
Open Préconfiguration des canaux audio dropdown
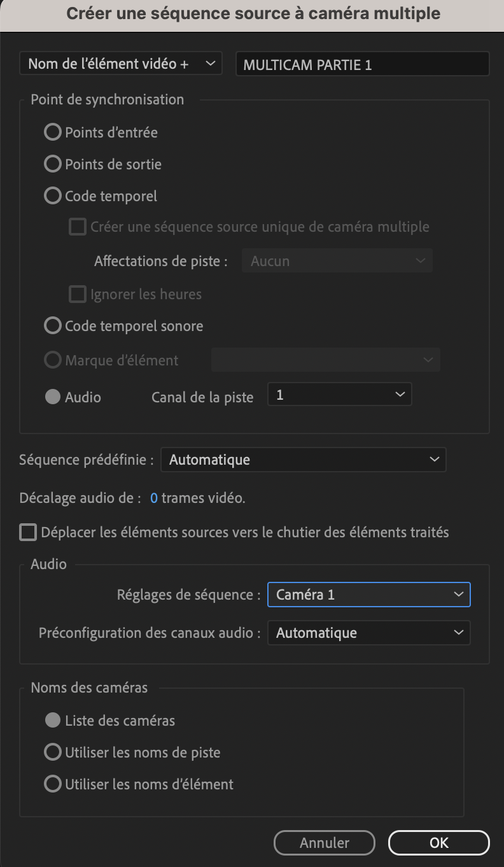(x=368, y=633)
